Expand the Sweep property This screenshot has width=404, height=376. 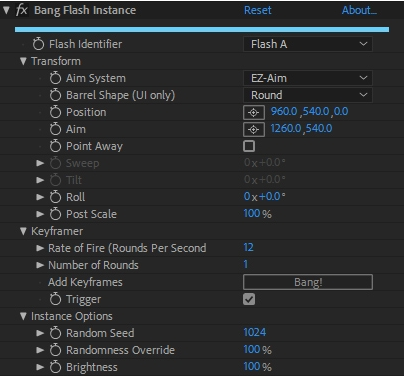click(x=40, y=163)
